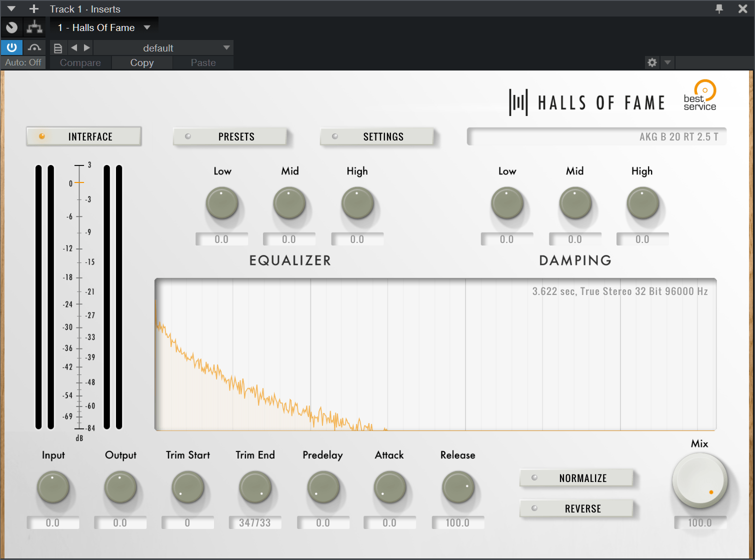Expand the arrow beside the gear icon
This screenshot has width=755, height=560.
coord(667,62)
